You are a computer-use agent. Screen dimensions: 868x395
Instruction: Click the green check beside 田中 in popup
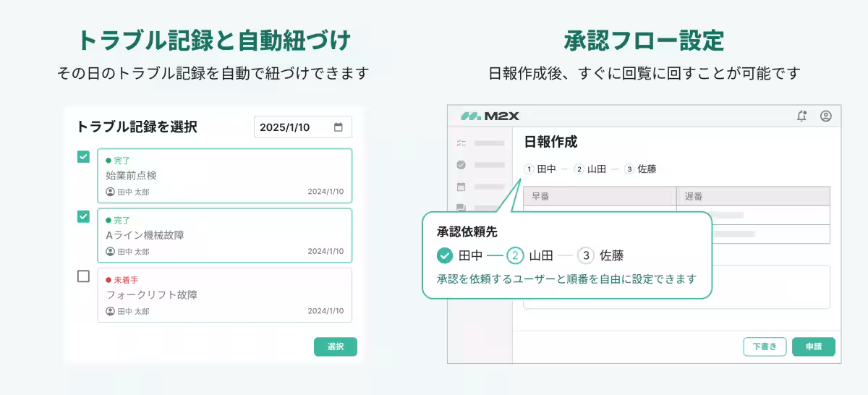coord(445,255)
